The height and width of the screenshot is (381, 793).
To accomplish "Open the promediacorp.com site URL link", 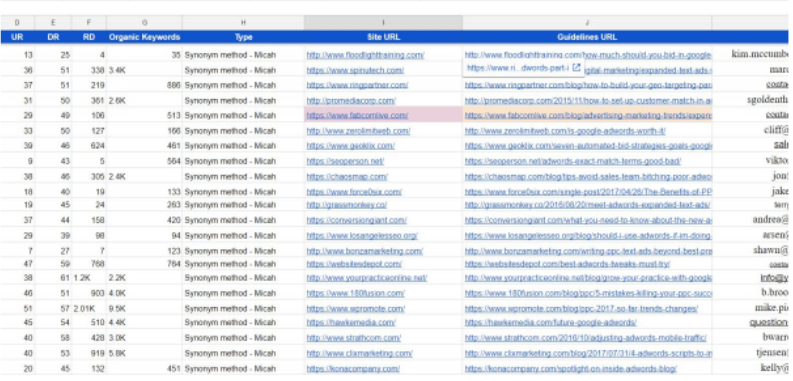I will [x=351, y=101].
